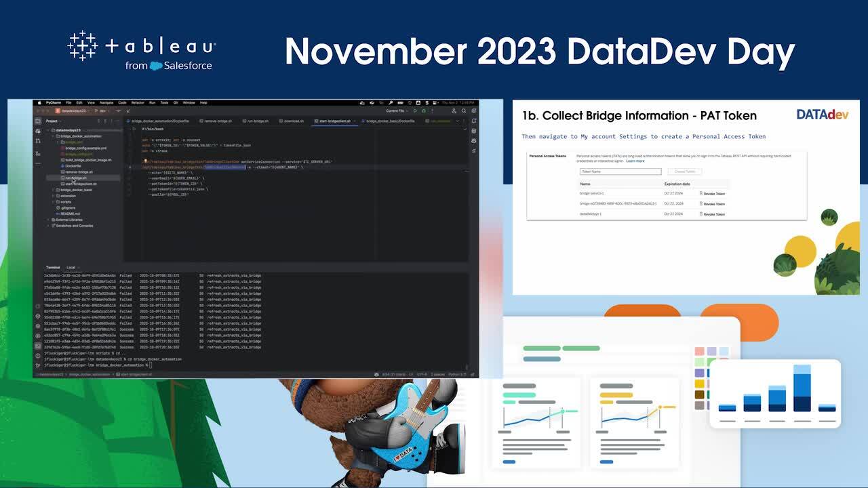The height and width of the screenshot is (488, 868).
Task: Open the Navigate menu
Action: click(x=106, y=102)
